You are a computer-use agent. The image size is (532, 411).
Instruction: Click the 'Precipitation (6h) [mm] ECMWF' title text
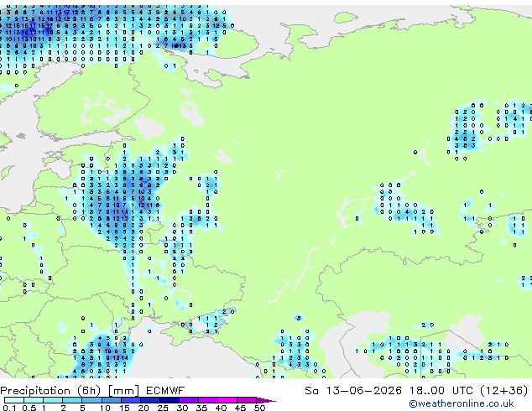(x=92, y=391)
